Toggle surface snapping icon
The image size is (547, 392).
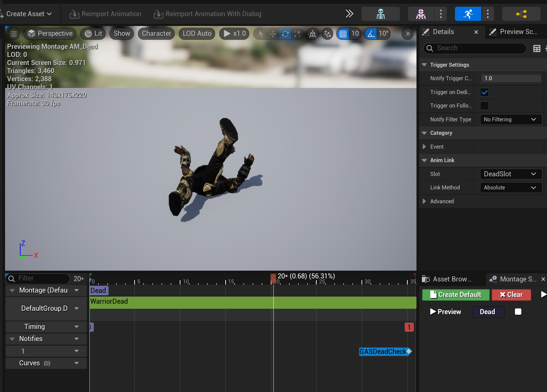tap(327, 34)
